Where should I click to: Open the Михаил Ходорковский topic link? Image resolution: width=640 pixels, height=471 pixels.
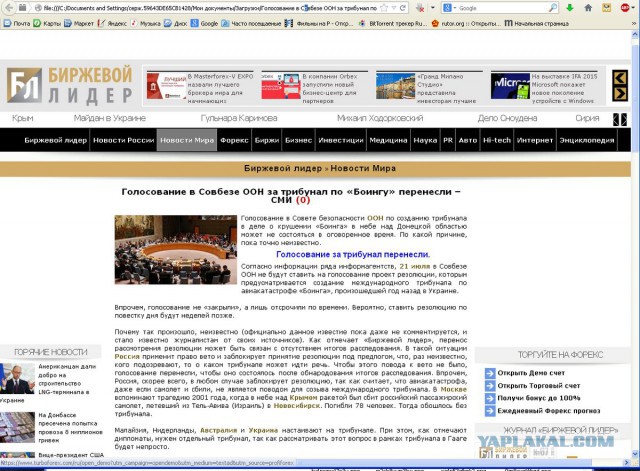(x=380, y=118)
